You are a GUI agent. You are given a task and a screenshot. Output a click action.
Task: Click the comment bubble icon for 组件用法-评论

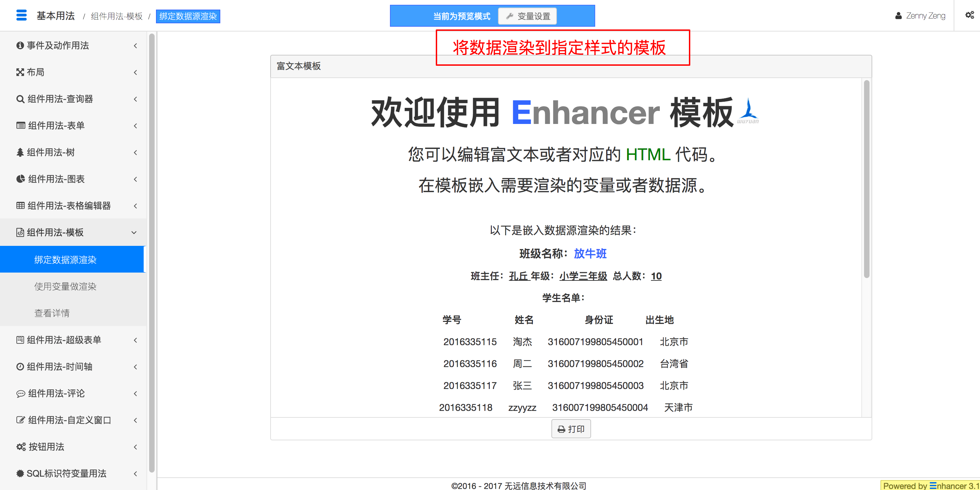click(20, 394)
